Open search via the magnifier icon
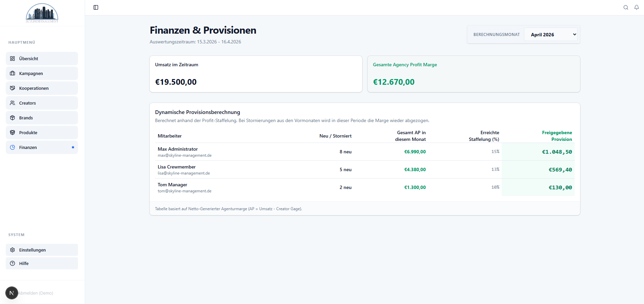This screenshot has height=304, width=644. pos(626,7)
